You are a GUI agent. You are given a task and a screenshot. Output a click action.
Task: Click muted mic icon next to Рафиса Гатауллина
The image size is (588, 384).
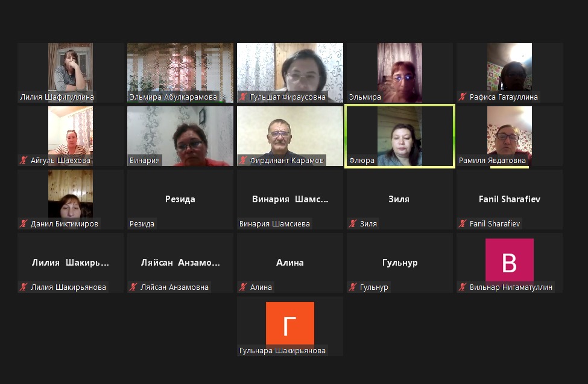[x=463, y=97]
